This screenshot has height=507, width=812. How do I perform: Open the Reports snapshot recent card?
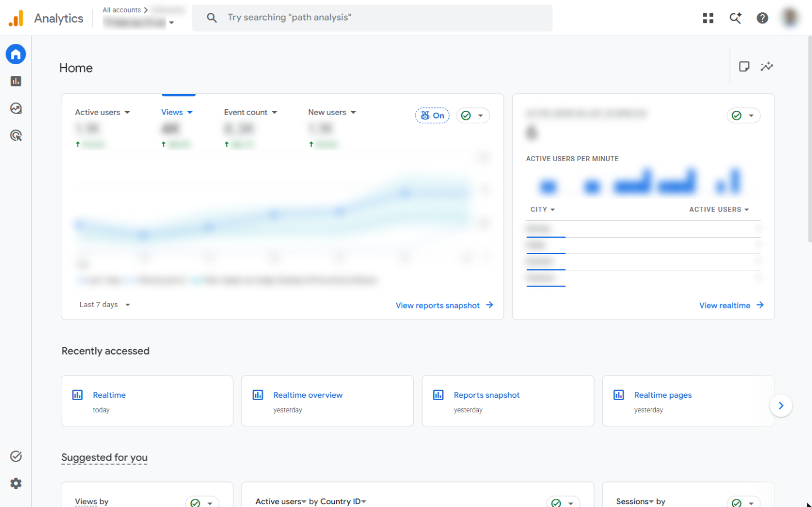click(x=508, y=401)
